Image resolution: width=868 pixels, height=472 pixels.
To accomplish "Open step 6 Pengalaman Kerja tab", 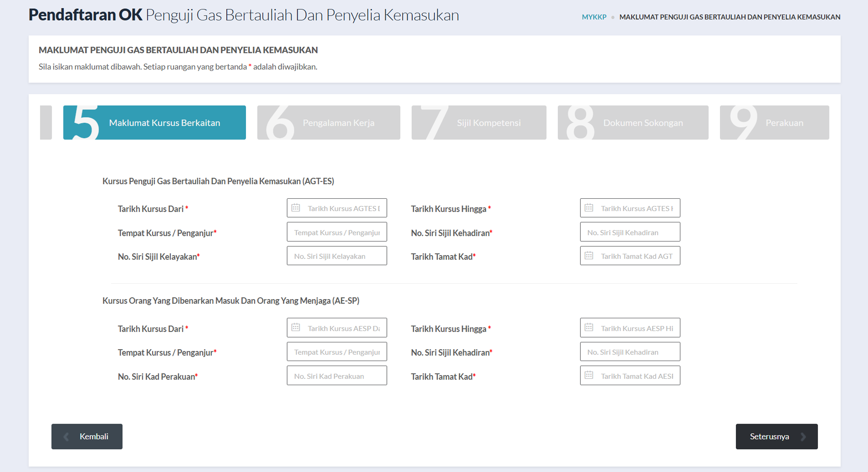I will tap(328, 123).
